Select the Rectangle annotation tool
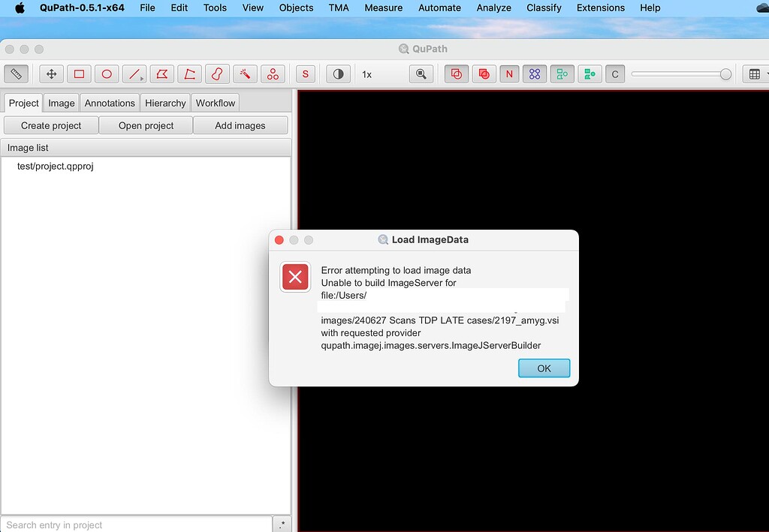This screenshot has width=769, height=532. point(79,74)
